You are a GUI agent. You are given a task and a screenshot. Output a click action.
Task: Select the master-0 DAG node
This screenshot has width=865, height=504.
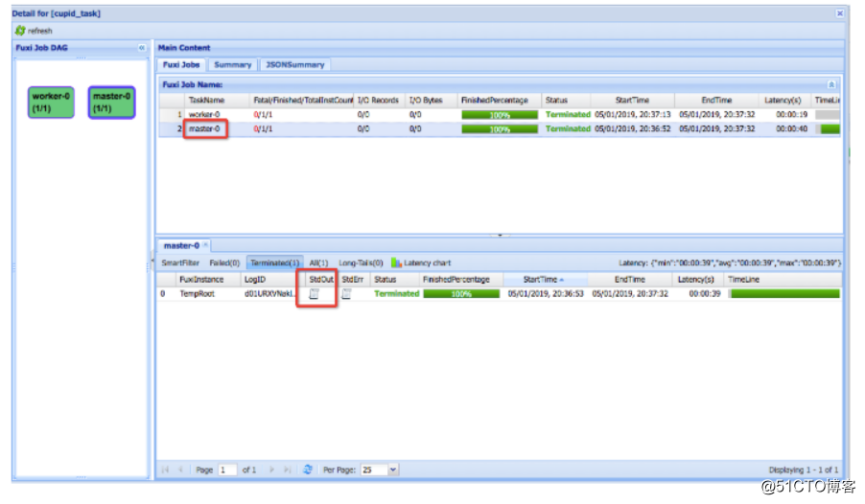click(x=111, y=102)
